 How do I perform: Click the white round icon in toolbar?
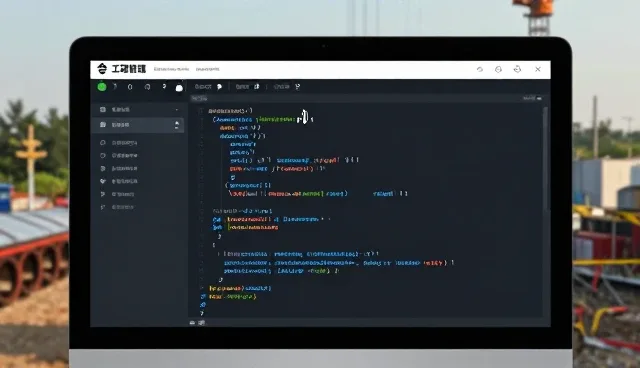[x=179, y=87]
